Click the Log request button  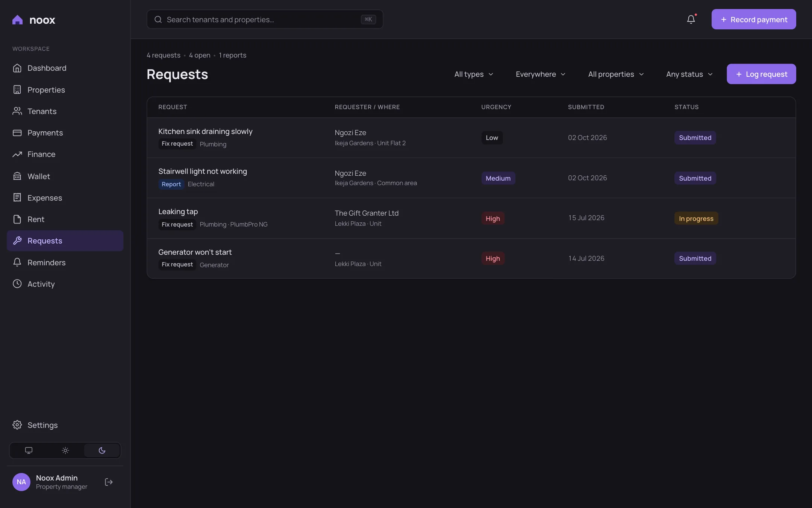click(761, 74)
